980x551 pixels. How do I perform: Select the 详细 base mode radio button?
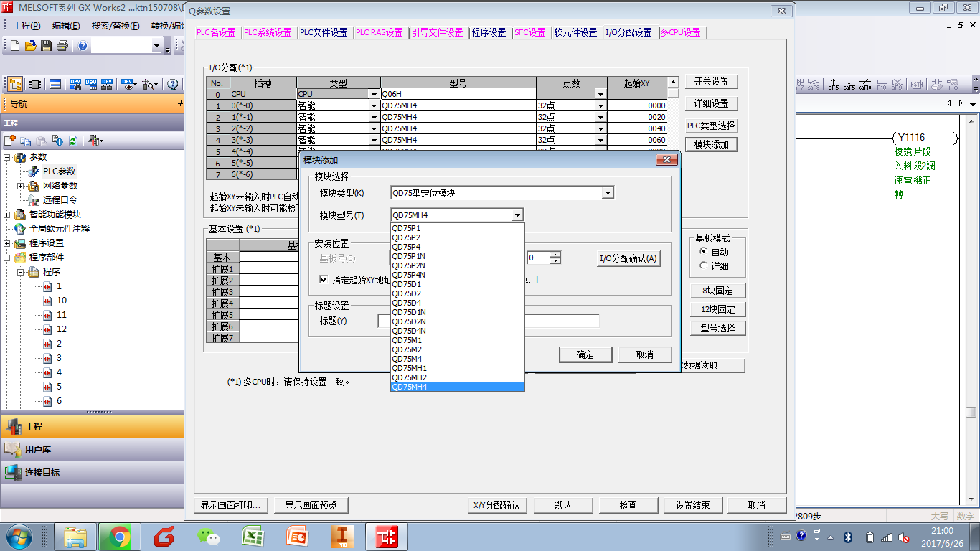pos(703,266)
